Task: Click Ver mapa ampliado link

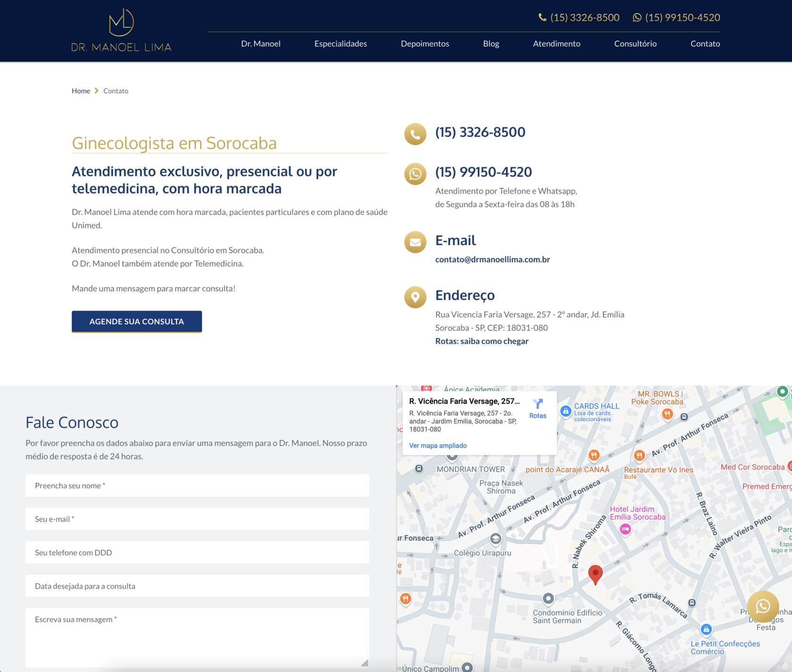Action: coord(437,445)
